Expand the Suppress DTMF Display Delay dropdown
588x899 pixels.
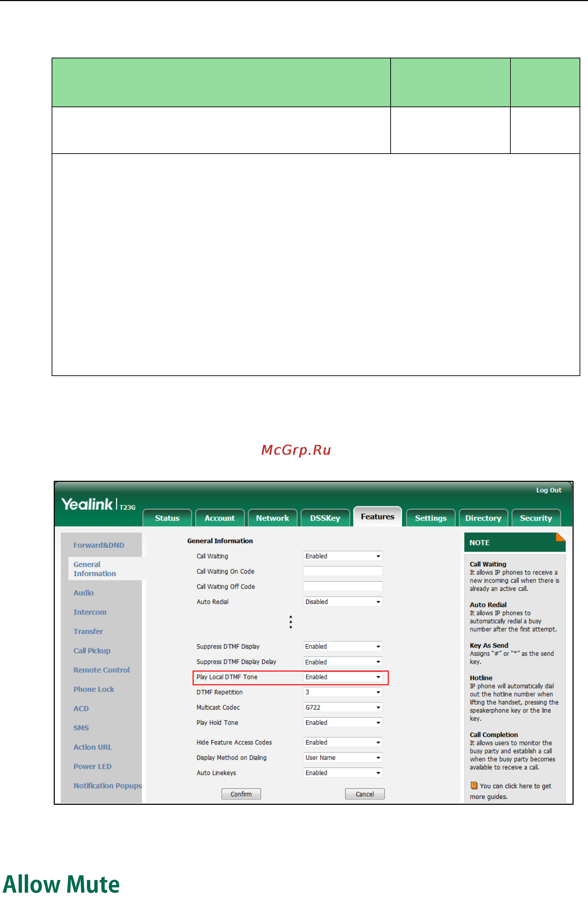point(343,662)
